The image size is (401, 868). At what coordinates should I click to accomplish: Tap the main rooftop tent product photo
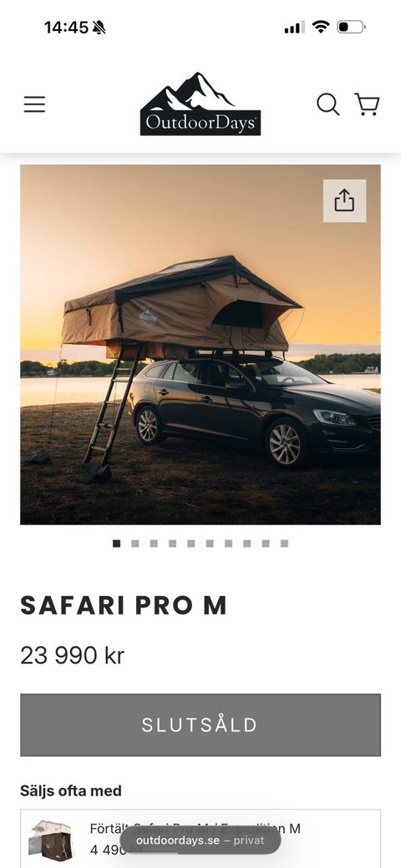[200, 345]
